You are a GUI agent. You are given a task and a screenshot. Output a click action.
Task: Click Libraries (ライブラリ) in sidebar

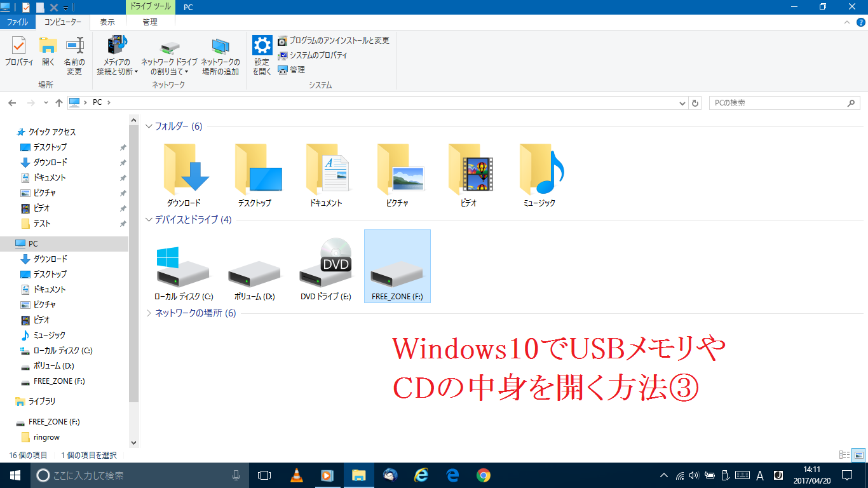[x=42, y=402]
